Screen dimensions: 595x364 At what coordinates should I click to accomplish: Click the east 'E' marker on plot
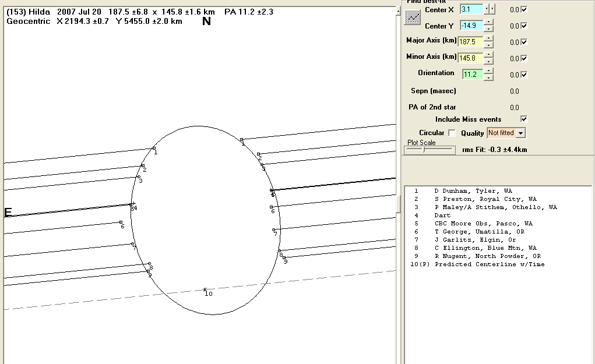click(8, 213)
